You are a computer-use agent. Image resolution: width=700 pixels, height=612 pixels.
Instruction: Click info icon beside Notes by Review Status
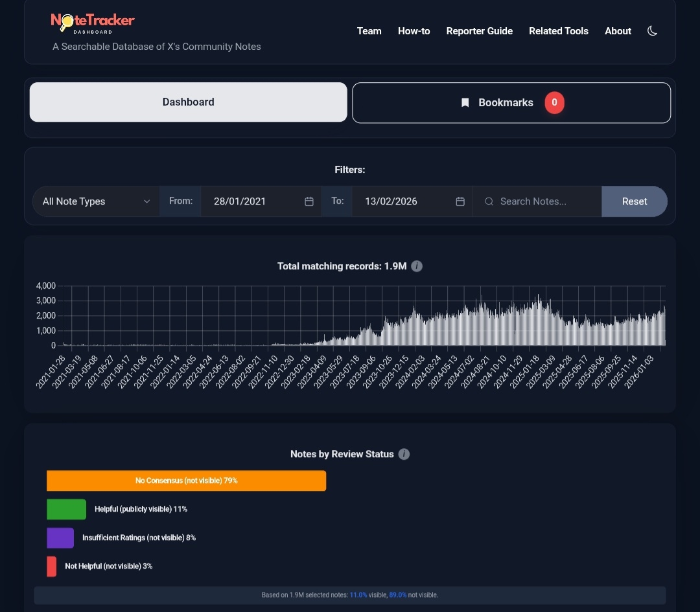click(404, 454)
